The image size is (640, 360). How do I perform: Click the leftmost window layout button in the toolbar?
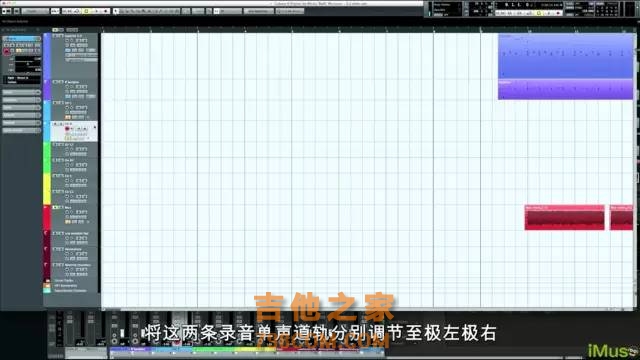7,11
